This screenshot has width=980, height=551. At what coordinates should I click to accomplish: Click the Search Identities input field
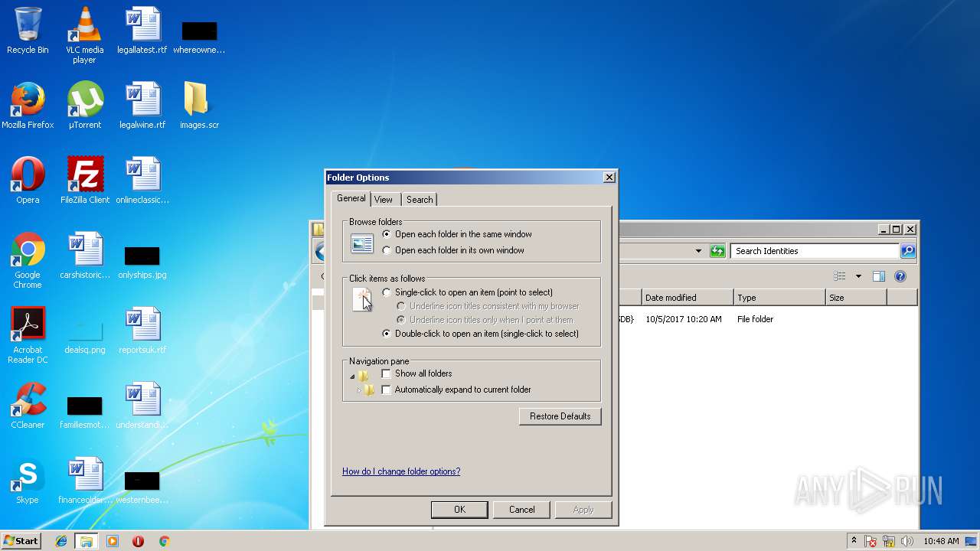pos(815,251)
